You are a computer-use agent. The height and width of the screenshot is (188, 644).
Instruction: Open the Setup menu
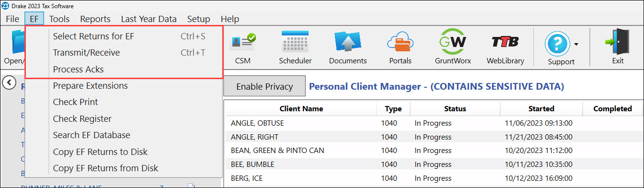[198, 19]
